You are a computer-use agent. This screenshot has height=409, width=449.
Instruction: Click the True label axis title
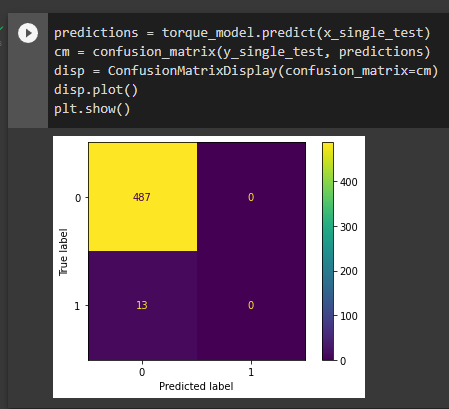click(x=63, y=252)
